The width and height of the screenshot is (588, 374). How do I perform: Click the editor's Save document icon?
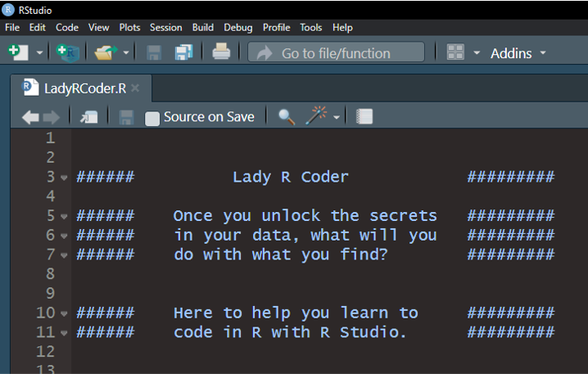tap(126, 117)
